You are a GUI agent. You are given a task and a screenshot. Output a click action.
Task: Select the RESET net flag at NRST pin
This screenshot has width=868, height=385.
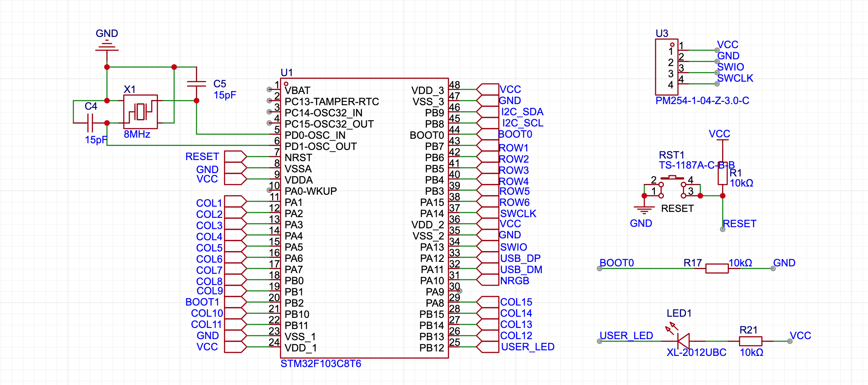(235, 156)
